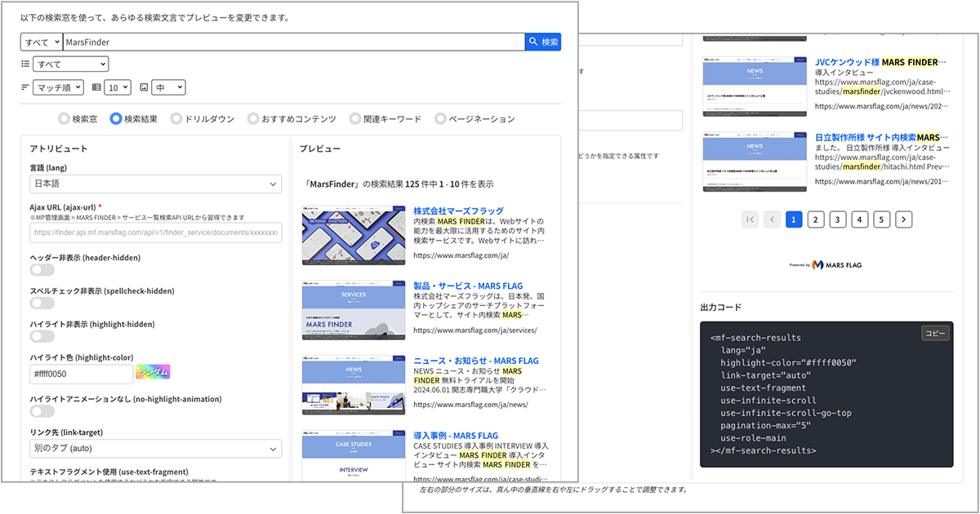Click the image icon beside the 中 dropdown

click(x=144, y=87)
